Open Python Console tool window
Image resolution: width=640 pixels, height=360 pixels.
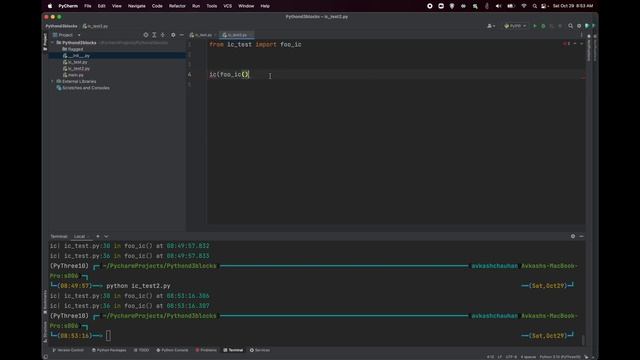pyautogui.click(x=172, y=350)
